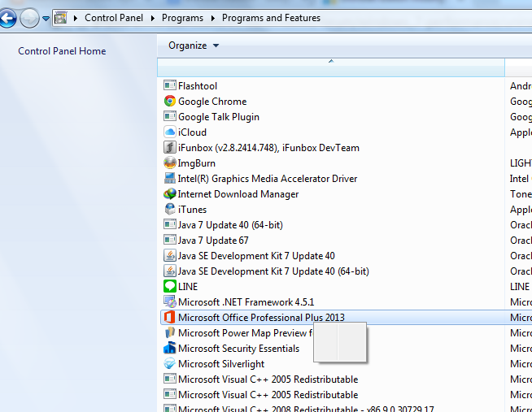Screen dimensions: 532x412
Task: Click the ImgBurn disc icon
Action: click(x=170, y=163)
